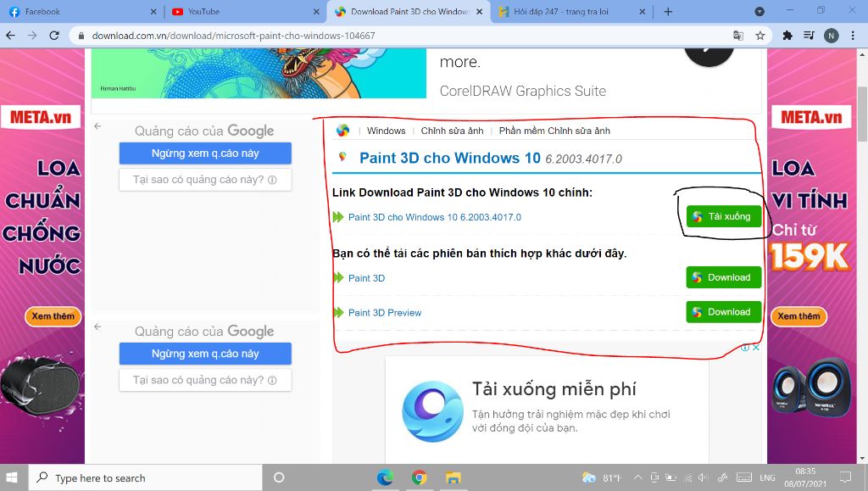The width and height of the screenshot is (868, 491).
Task: Click the lower Ngừng xem q.cáo này button
Action: pos(205,354)
